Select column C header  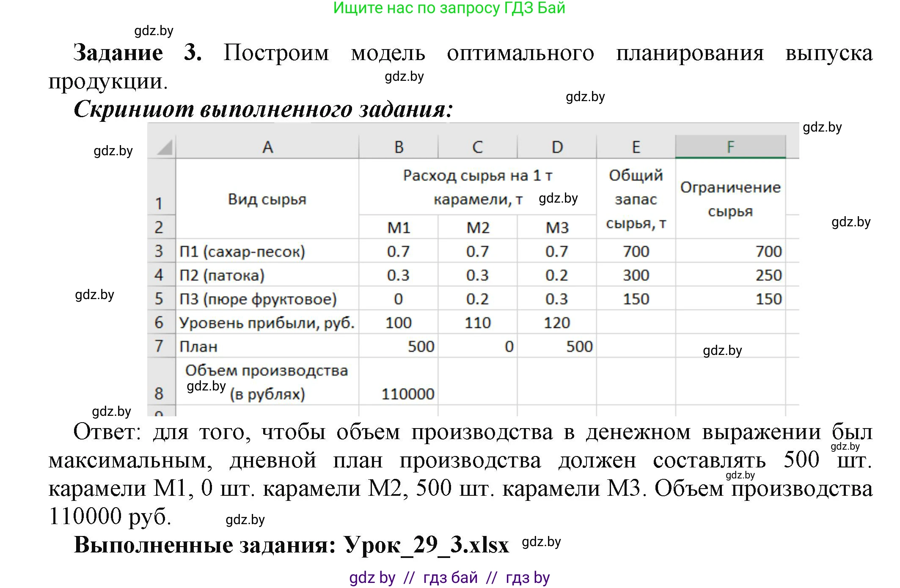pyautogui.click(x=478, y=147)
